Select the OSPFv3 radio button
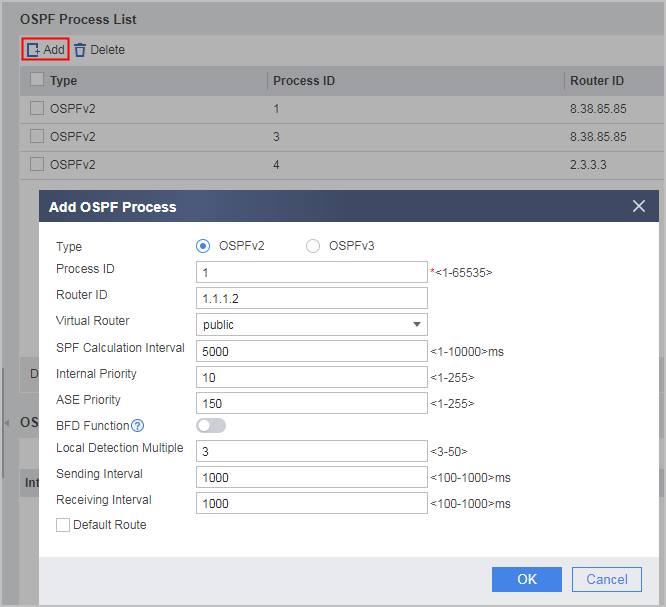This screenshot has width=666, height=607. pyautogui.click(x=313, y=246)
